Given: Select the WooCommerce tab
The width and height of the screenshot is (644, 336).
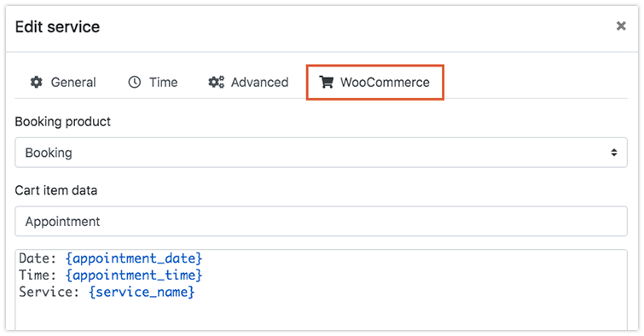Looking at the screenshot, I should pyautogui.click(x=375, y=82).
